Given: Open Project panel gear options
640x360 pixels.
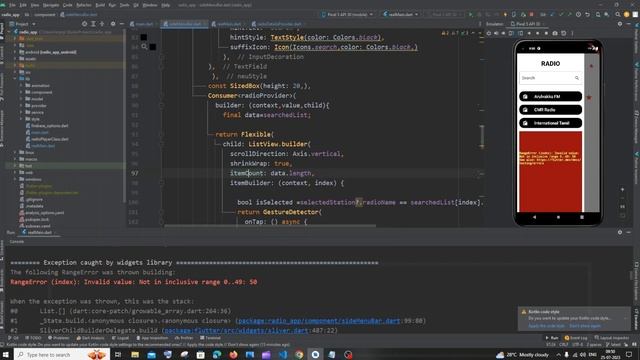Looking at the screenshot, I should coord(113,24).
